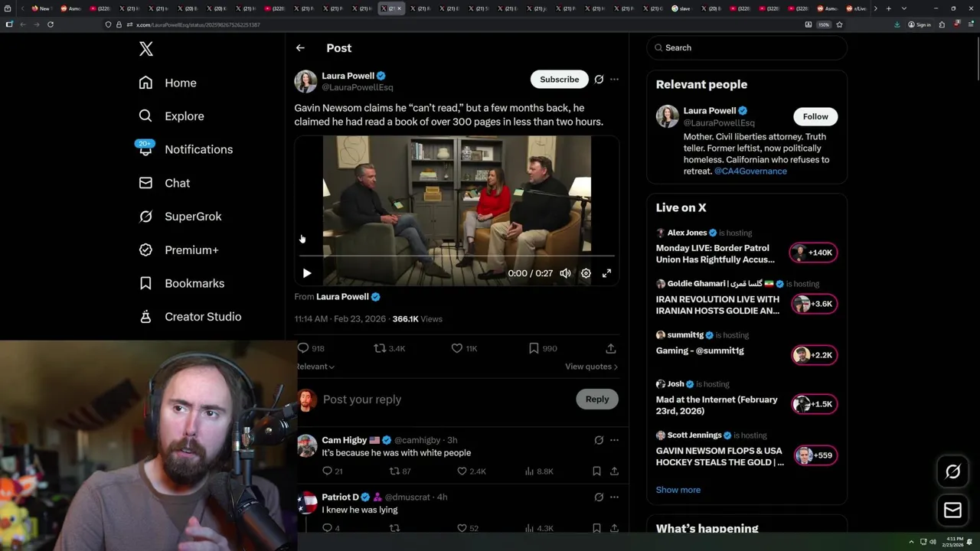Open video settings gear
980x551 pixels.
[586, 273]
